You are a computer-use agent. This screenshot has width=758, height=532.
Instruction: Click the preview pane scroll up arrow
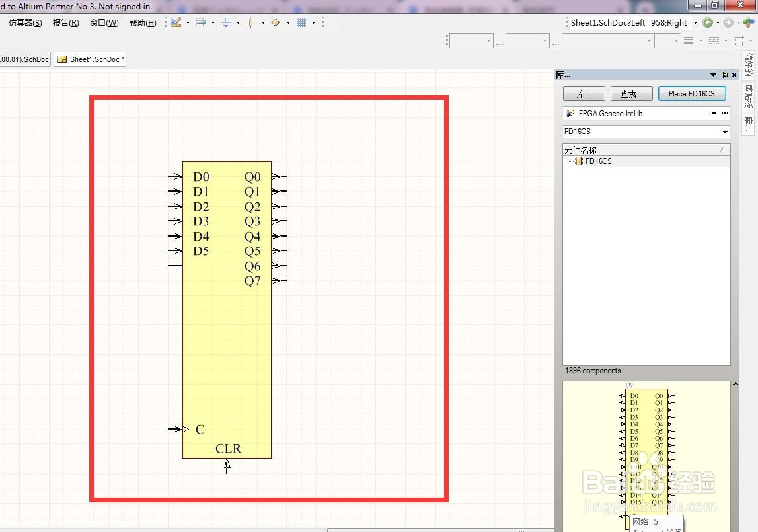tap(735, 384)
